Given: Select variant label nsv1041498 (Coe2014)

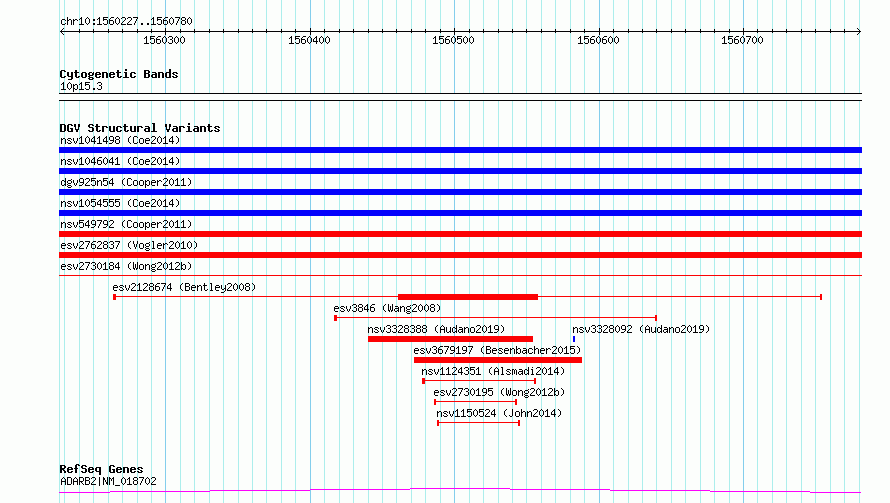Looking at the screenshot, I should 120,140.
